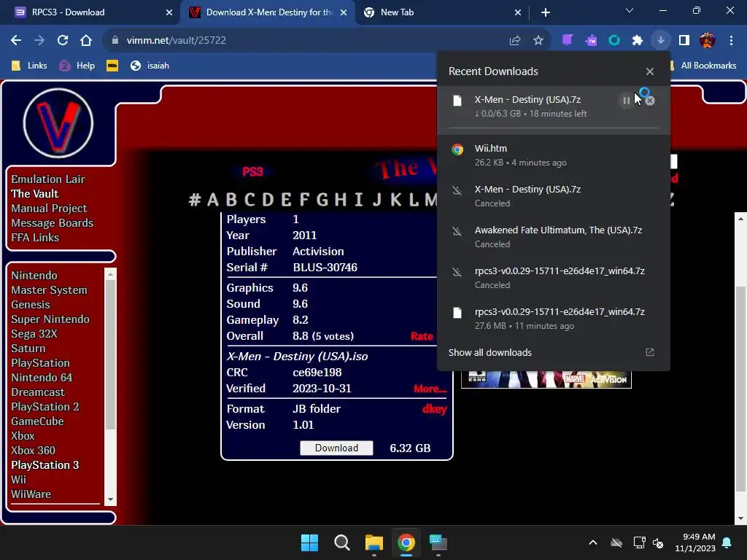
Task: Open the Extensions puzzle icon
Action: (638, 41)
